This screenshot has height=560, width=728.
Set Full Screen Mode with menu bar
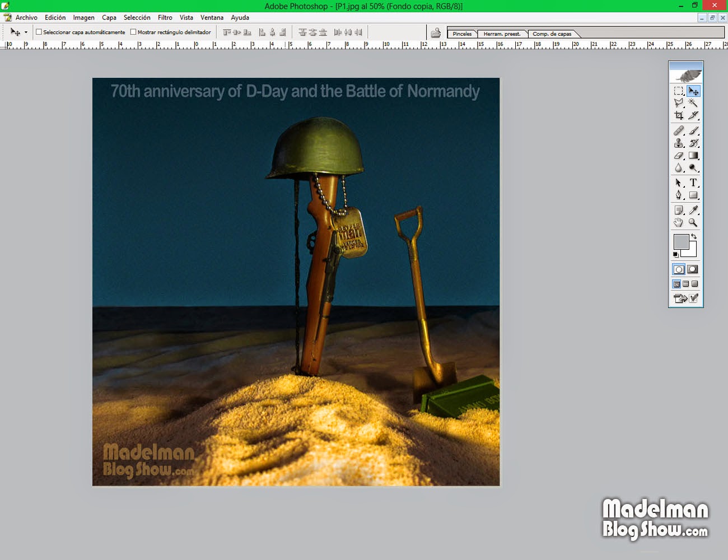click(x=685, y=284)
